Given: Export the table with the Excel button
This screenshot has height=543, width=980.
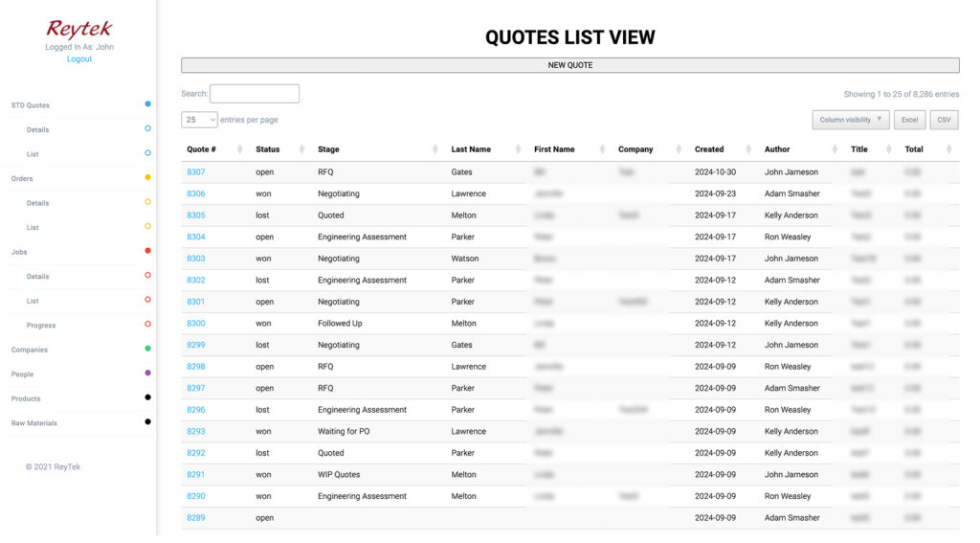Looking at the screenshot, I should 909,120.
